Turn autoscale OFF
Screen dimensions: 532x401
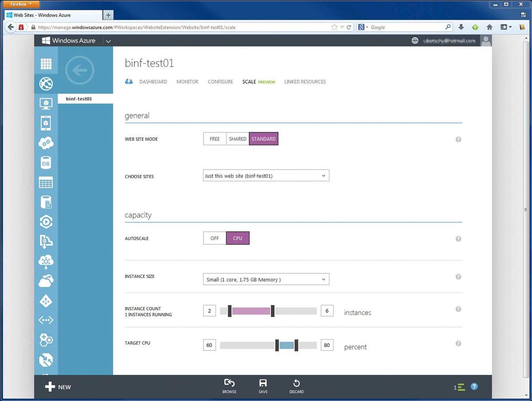pyautogui.click(x=215, y=238)
